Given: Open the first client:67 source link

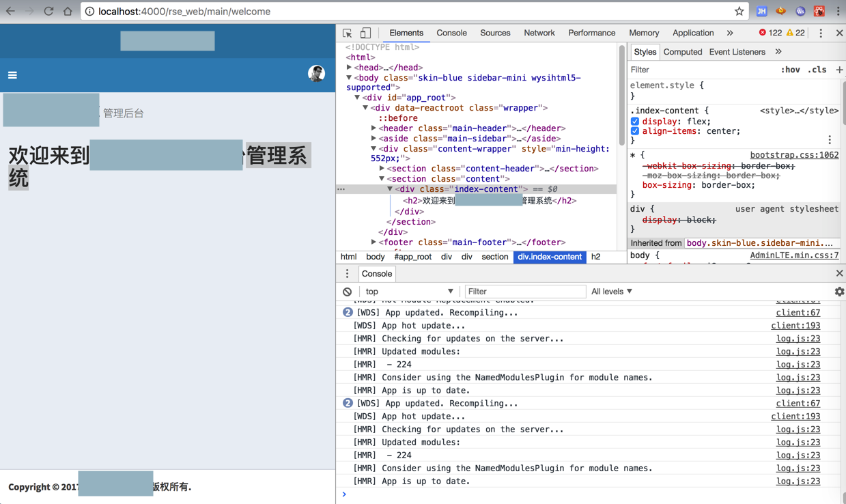Looking at the screenshot, I should [x=798, y=313].
